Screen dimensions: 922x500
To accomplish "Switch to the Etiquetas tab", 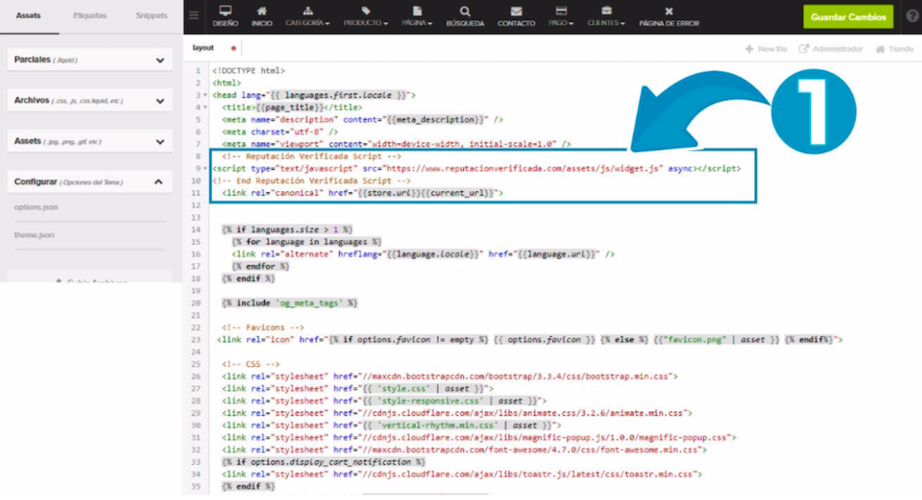I will click(90, 16).
